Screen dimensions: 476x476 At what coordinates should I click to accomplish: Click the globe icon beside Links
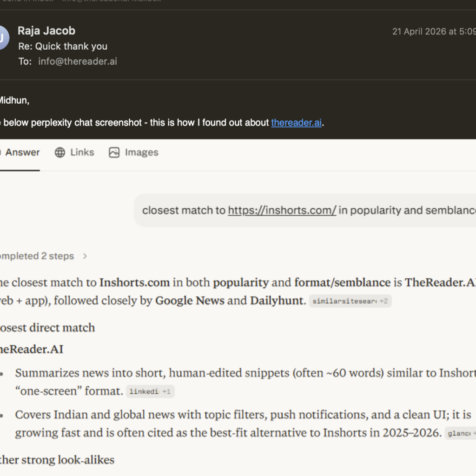(60, 152)
